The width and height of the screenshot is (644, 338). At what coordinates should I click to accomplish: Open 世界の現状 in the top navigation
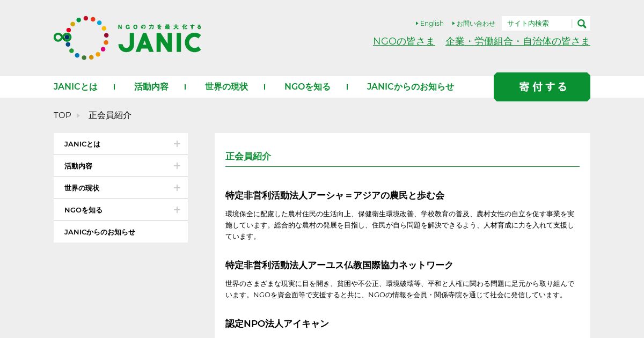pyautogui.click(x=226, y=87)
